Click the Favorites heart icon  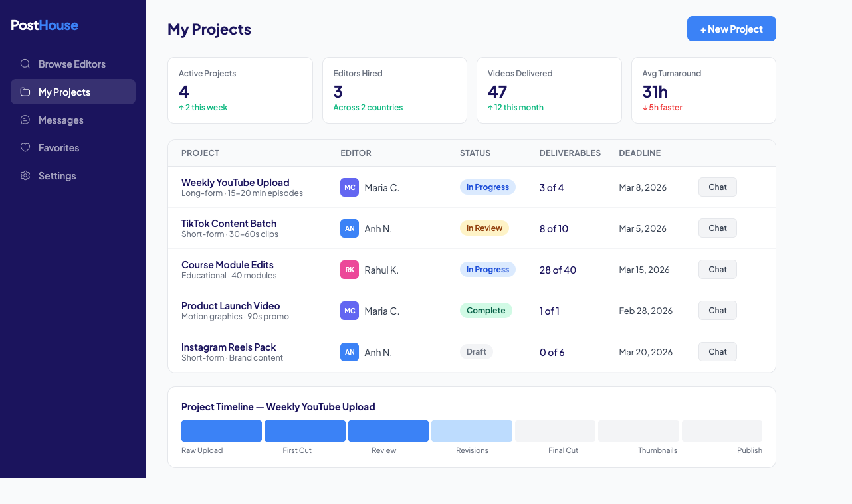[x=25, y=147]
